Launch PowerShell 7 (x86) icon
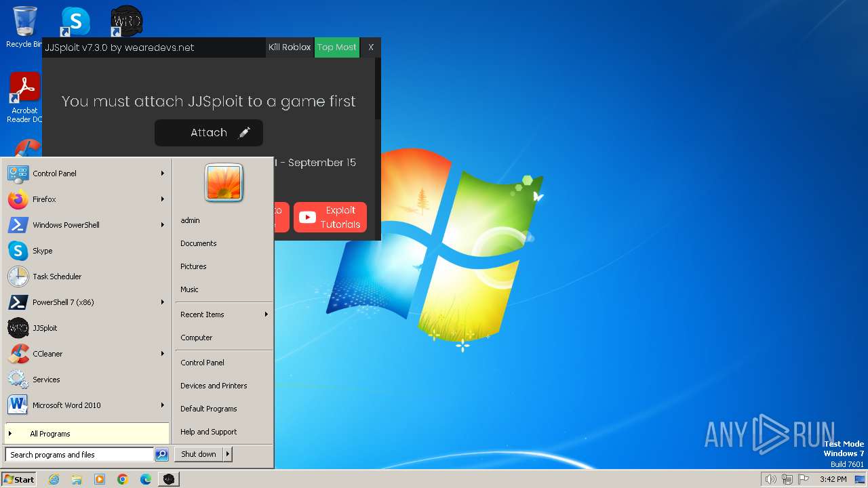The height and width of the screenshot is (488, 868). [x=18, y=302]
